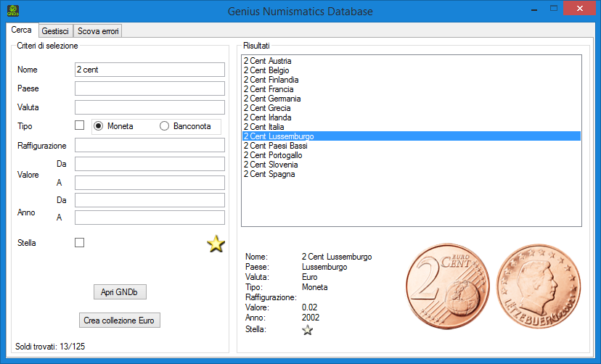The image size is (601, 364).
Task: Focus the Nome text field
Action: point(150,70)
